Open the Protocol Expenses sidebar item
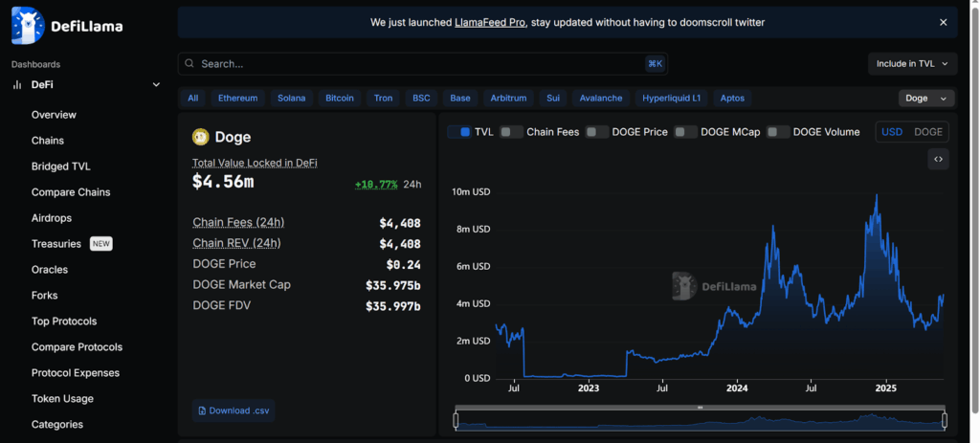Viewport: 980px width, 443px height. pos(75,373)
